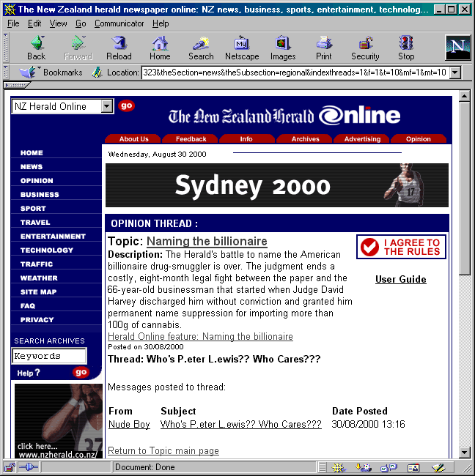This screenshot has height=476, width=475.
Task: Click the Keywords search archive field
Action: tap(49, 357)
